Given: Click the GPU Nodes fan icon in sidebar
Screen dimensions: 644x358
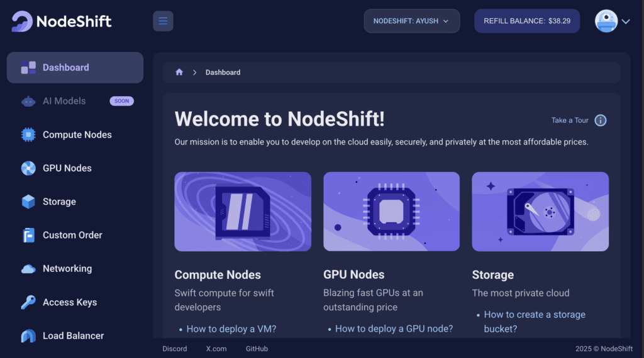Looking at the screenshot, I should click(x=28, y=168).
